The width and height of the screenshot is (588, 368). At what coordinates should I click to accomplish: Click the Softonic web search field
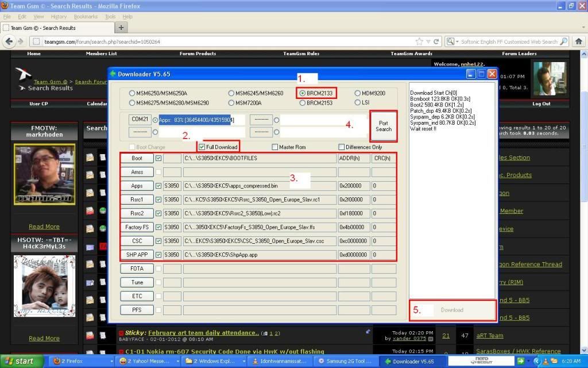point(509,41)
